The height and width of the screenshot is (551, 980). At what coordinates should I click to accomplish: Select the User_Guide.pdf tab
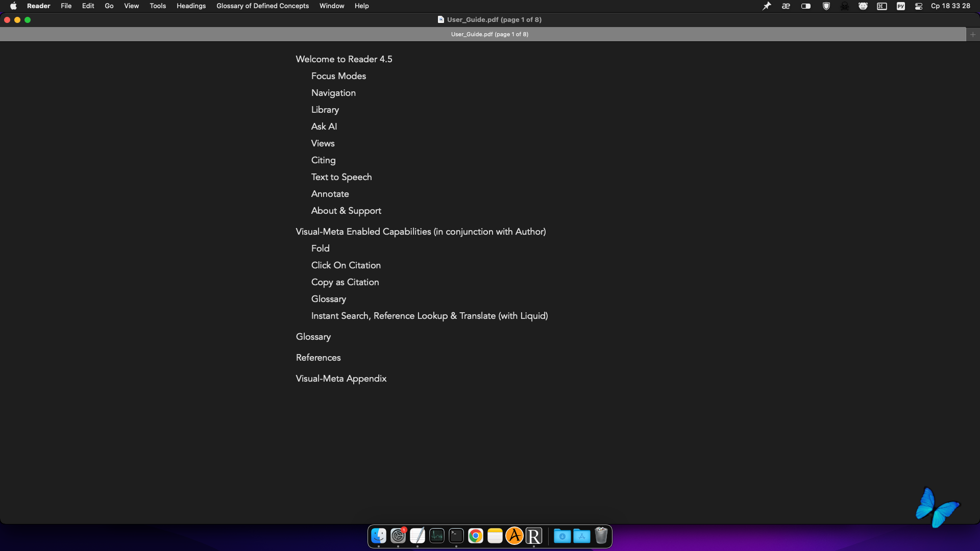click(483, 34)
